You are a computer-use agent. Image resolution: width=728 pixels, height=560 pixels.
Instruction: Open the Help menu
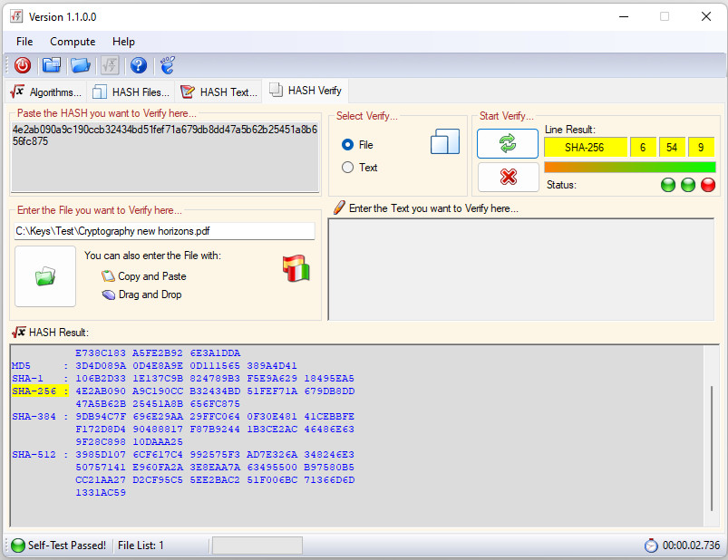(123, 42)
